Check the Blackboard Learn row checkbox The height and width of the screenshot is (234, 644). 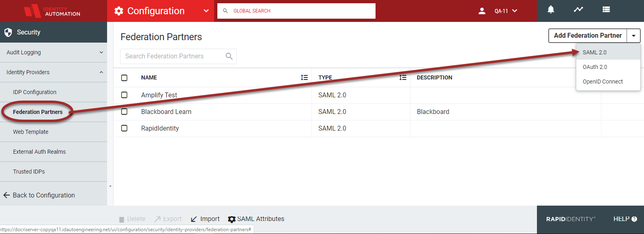click(x=125, y=112)
